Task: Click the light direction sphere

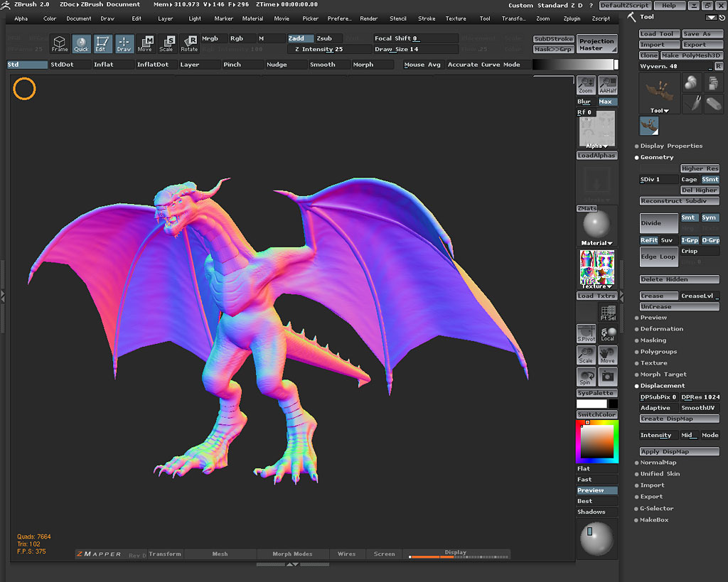Action: click(x=596, y=539)
